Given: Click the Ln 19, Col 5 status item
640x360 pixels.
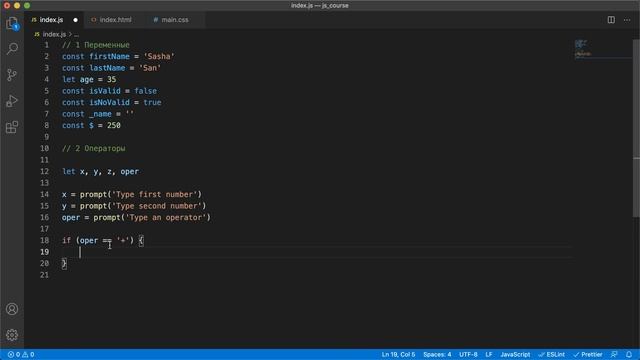Looking at the screenshot, I should (x=398, y=354).
